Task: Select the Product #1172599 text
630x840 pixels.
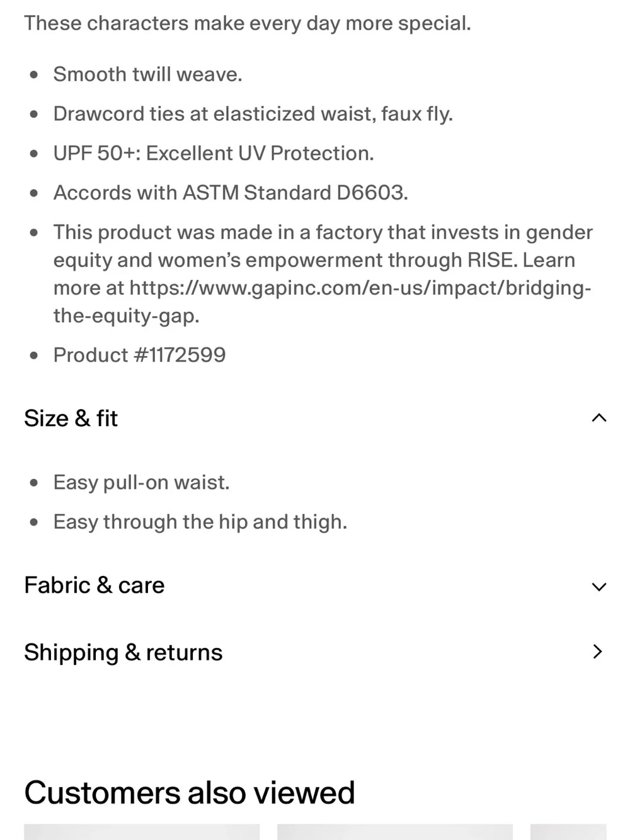Action: [x=139, y=355]
